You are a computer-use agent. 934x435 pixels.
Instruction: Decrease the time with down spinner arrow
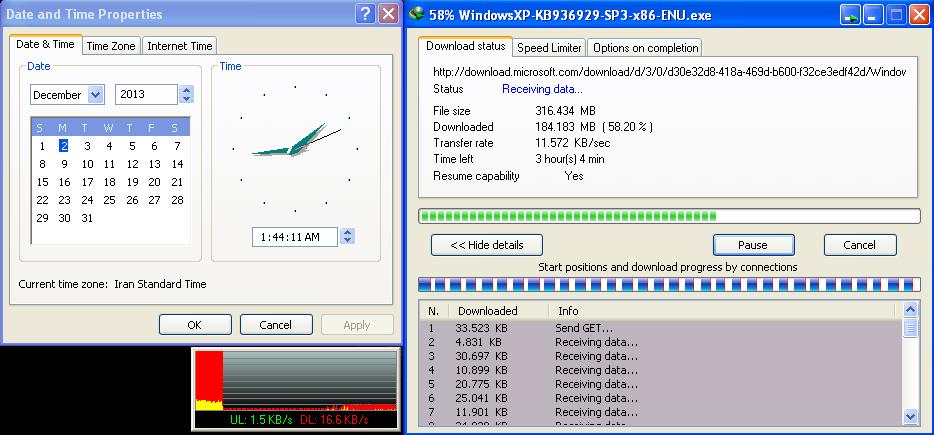click(347, 241)
